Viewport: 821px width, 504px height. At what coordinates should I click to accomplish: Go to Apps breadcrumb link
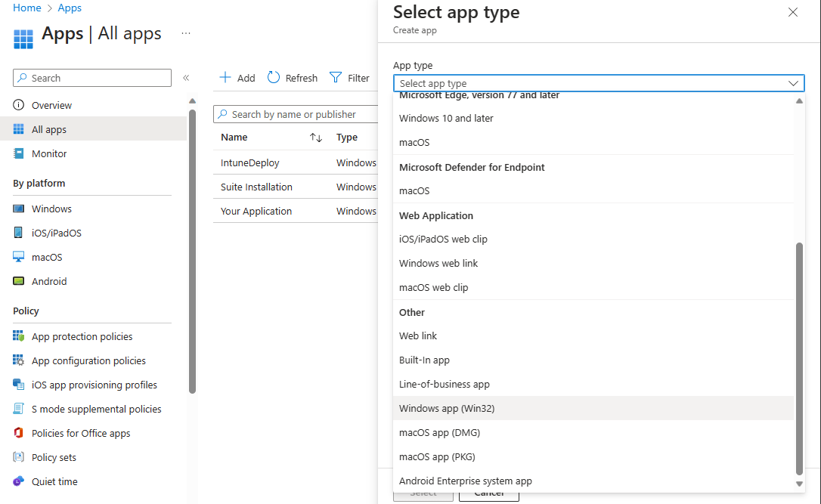click(x=70, y=8)
